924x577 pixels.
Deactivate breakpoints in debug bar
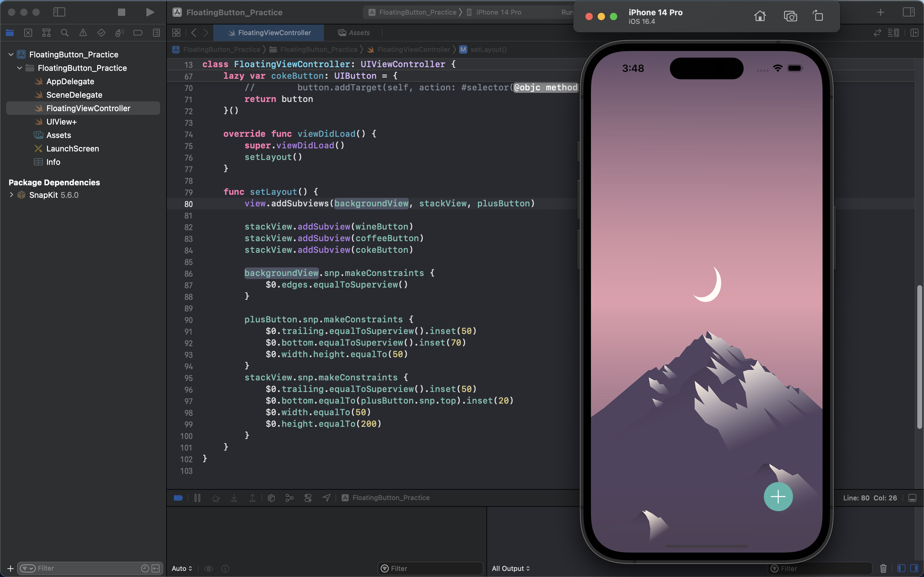[x=178, y=498]
